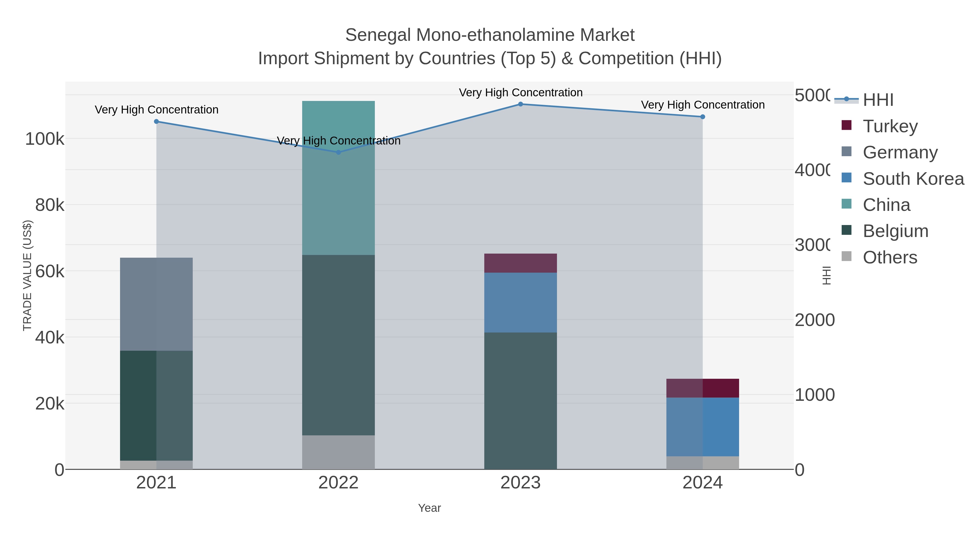
Task: Click the Very High Concentration label above 2021
Action: [x=156, y=109]
